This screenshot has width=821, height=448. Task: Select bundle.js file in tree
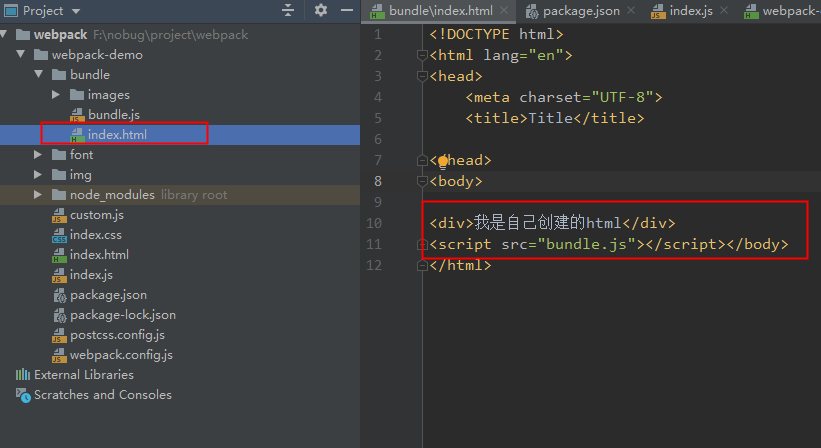[x=114, y=115]
